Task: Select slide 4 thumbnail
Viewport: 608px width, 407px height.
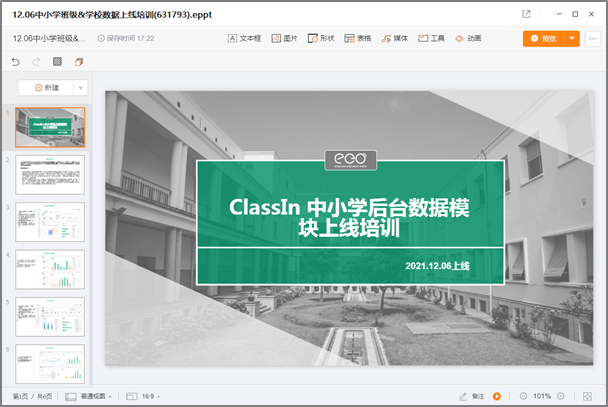Action: click(x=50, y=269)
